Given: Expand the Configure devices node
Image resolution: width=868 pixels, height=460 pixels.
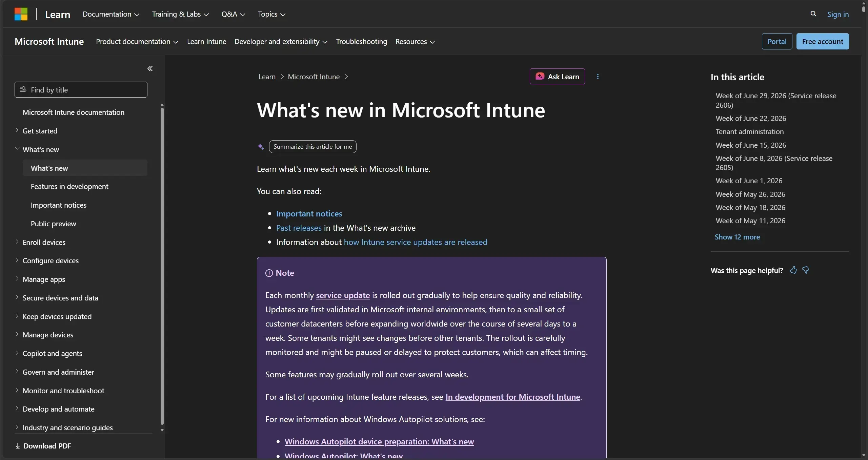Looking at the screenshot, I should pos(17,260).
